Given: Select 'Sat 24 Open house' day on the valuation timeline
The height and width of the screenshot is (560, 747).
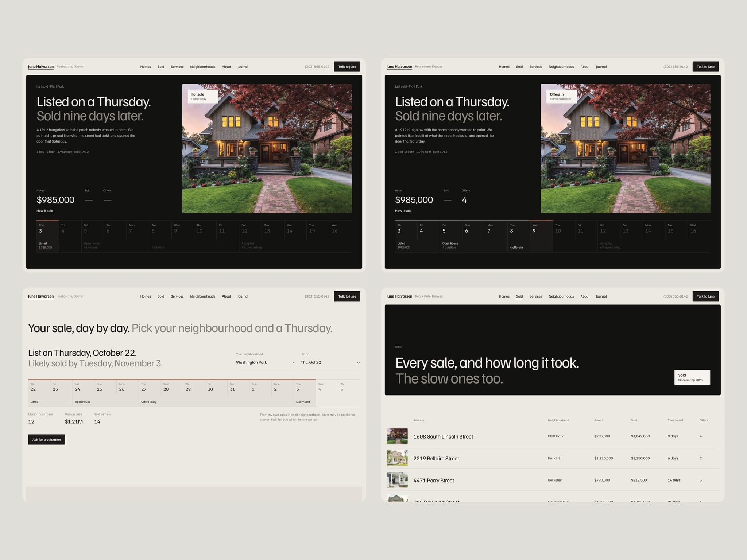Looking at the screenshot, I should (83, 393).
